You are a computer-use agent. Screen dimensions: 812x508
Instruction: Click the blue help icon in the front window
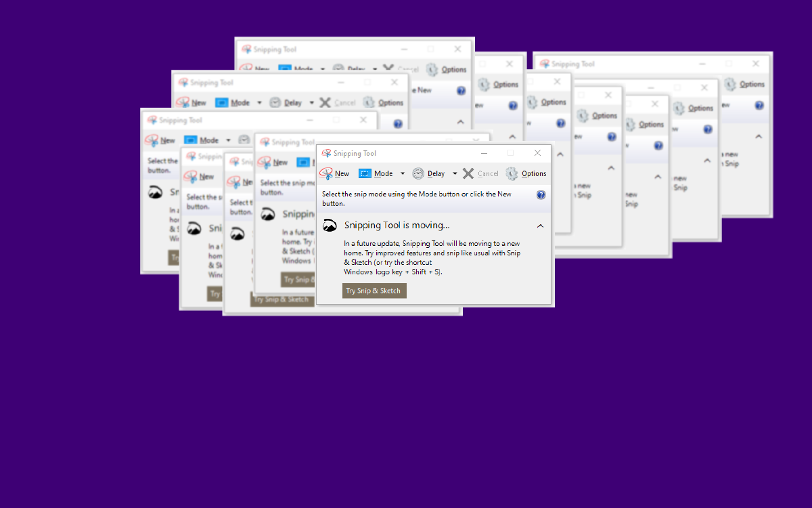[541, 194]
